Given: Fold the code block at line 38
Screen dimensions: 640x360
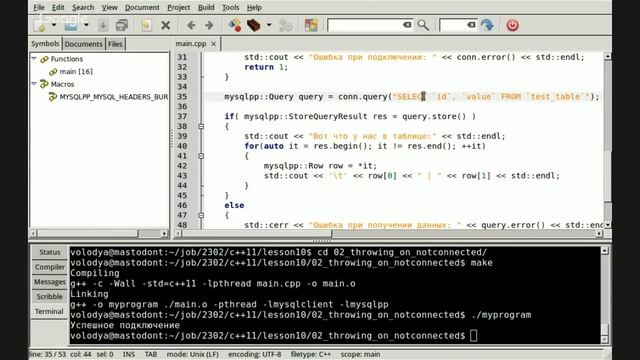Looking at the screenshot, I should pyautogui.click(x=201, y=127).
